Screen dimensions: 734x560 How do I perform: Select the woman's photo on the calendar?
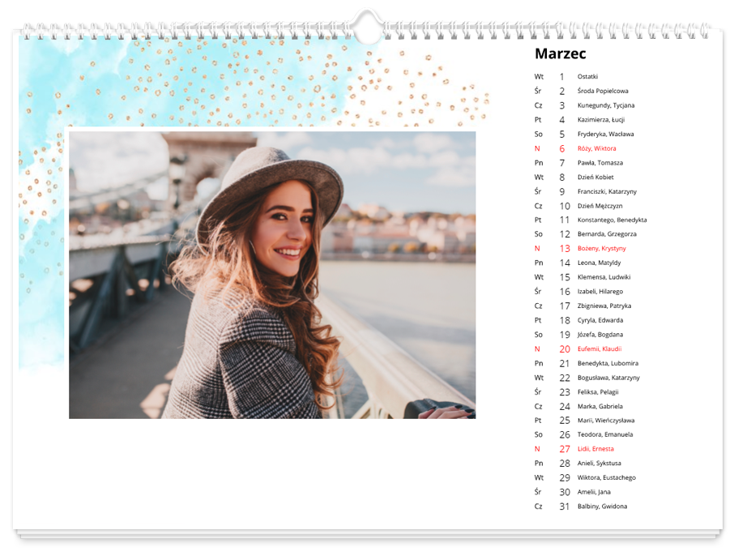272,275
